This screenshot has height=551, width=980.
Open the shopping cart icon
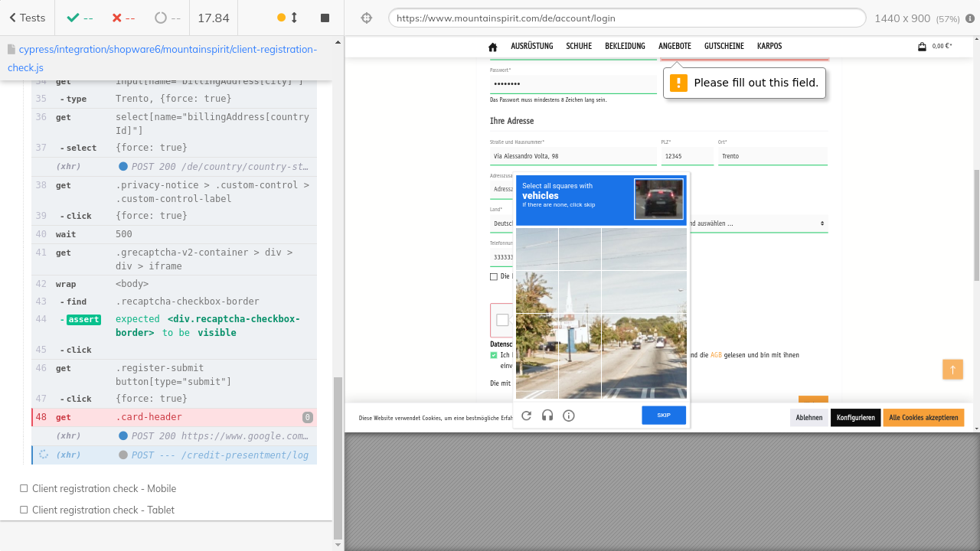coord(922,47)
